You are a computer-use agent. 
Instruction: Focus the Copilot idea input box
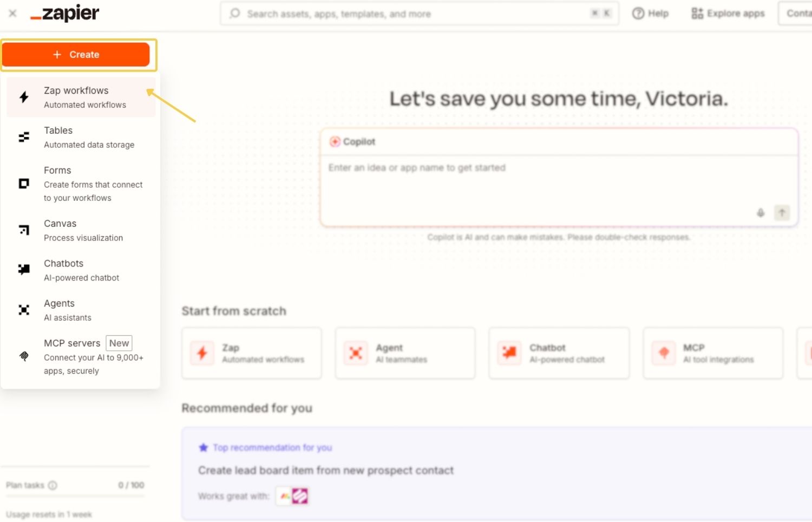tap(559, 191)
